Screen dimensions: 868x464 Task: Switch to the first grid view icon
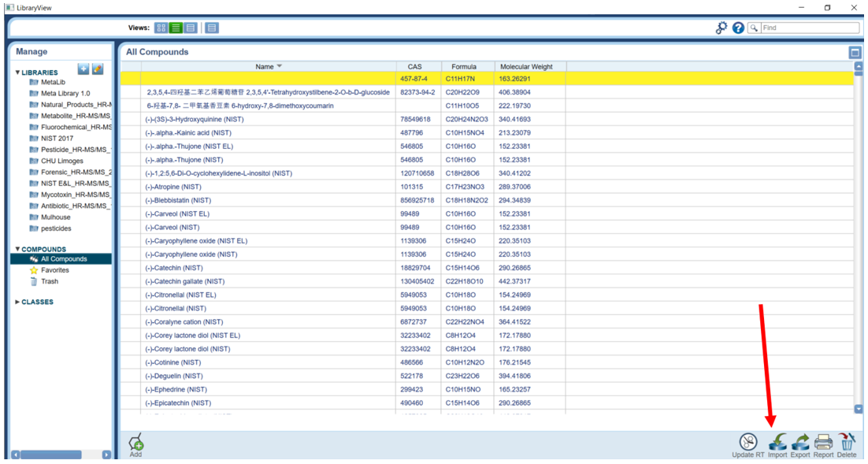point(161,28)
